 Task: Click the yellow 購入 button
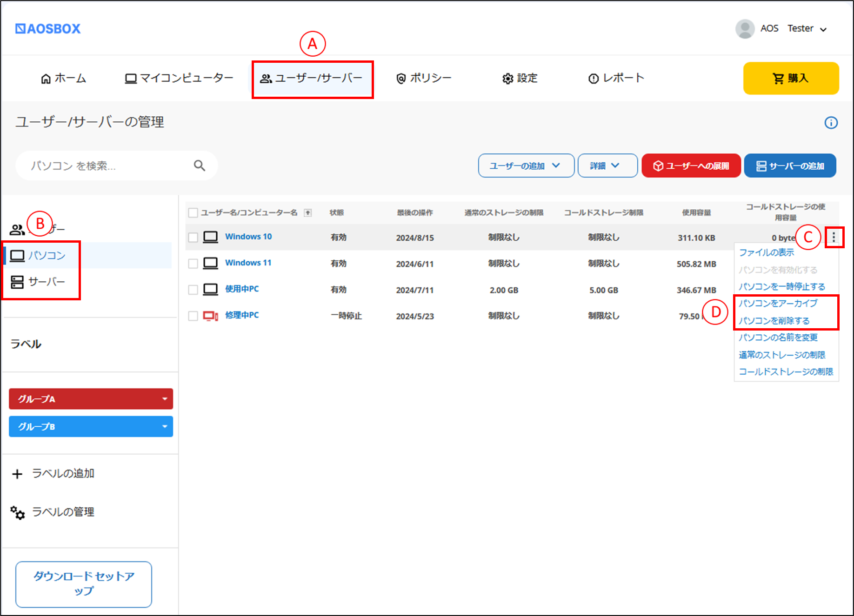(791, 78)
